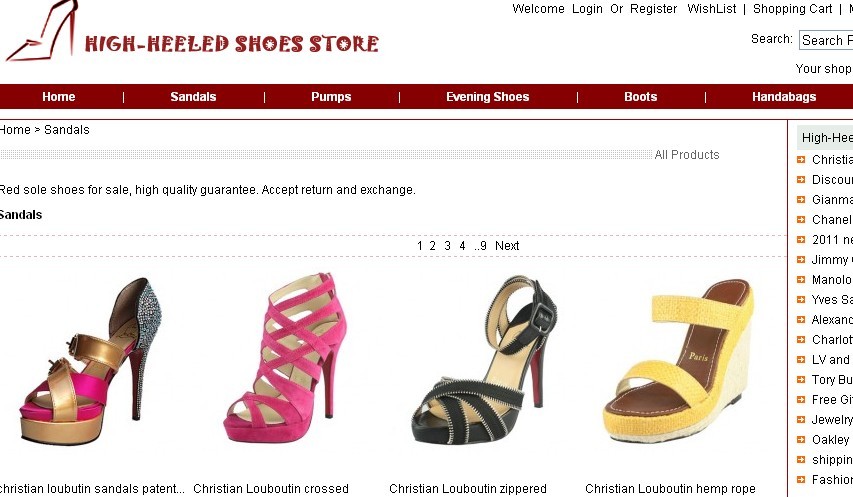The width and height of the screenshot is (853, 497).
Task: Click the arrow icon beside Tory Burch
Action: pos(801,380)
